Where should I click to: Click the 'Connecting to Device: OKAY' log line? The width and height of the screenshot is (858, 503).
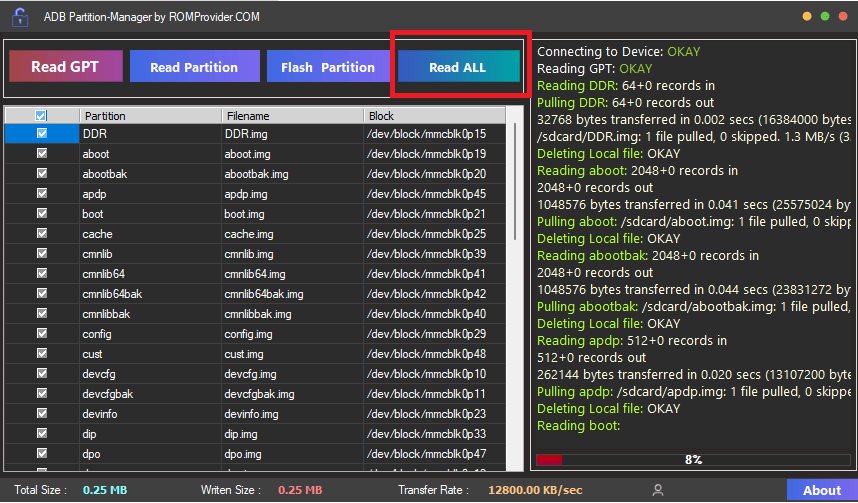pyautogui.click(x=618, y=51)
